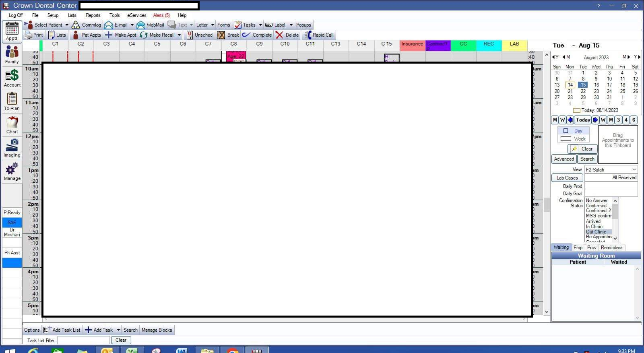Click the Today button
The width and height of the screenshot is (644, 353).
click(583, 120)
